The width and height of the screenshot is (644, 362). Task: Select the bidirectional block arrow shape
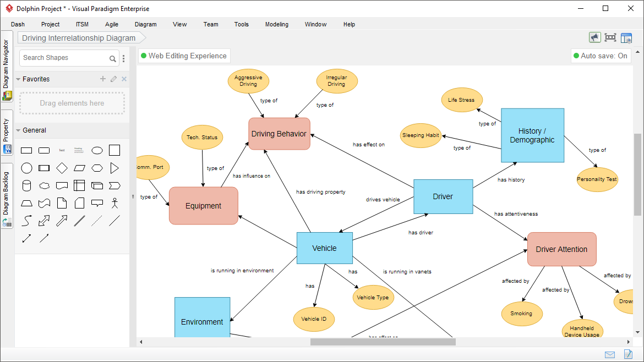tap(44, 221)
